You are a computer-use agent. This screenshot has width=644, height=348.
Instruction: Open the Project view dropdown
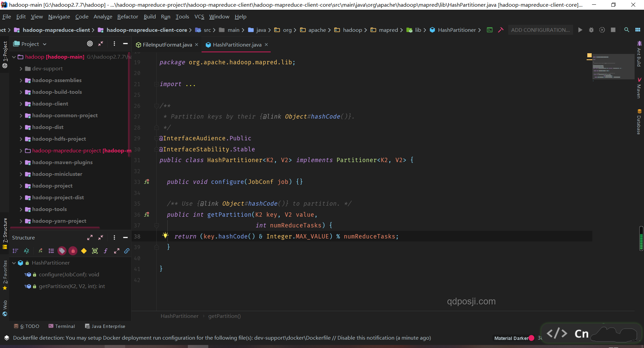[x=30, y=44]
